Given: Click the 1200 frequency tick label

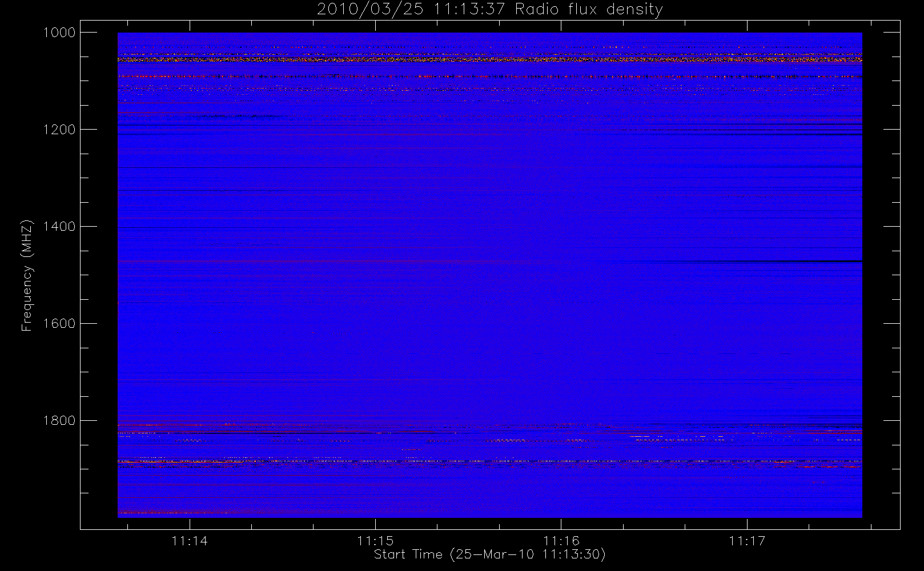Looking at the screenshot, I should (x=59, y=130).
